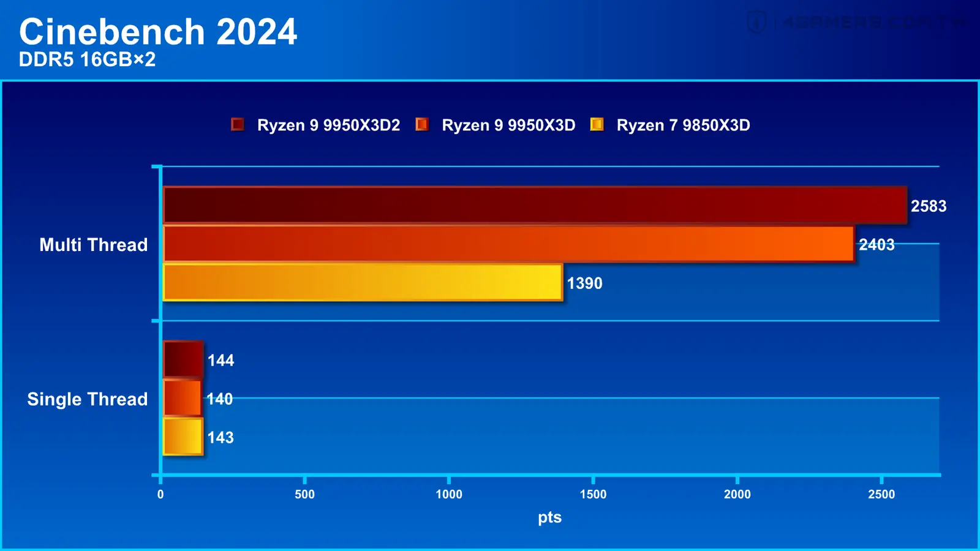
Task: Click the Multi Thread bar valued 1390
Action: (x=363, y=282)
